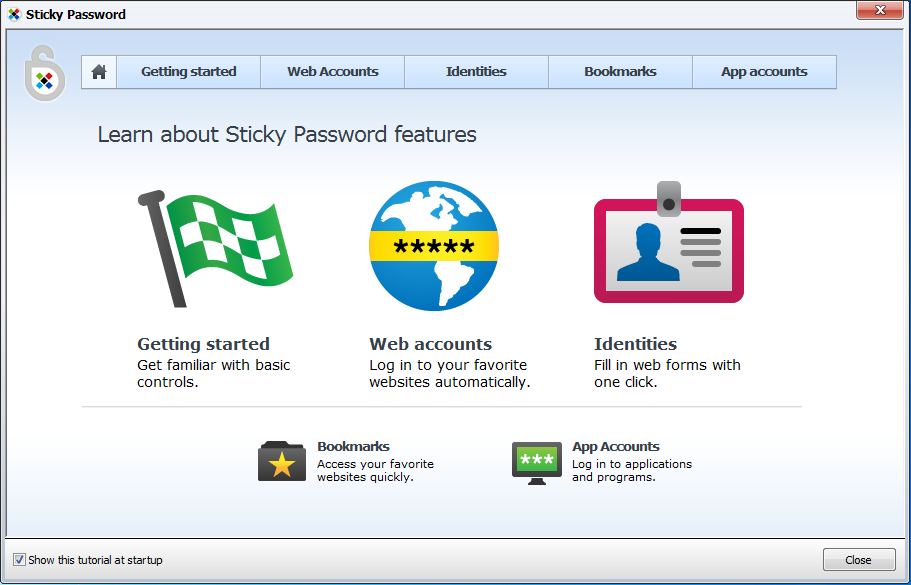Open the Identities tab
This screenshot has width=911, height=585.
pyautogui.click(x=476, y=72)
